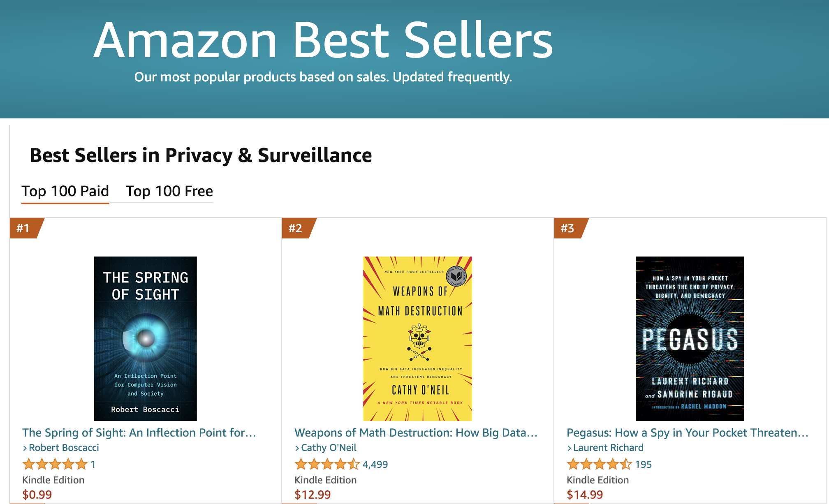The width and height of the screenshot is (829, 504).
Task: Open Weapons of Math Destruction title link
Action: click(416, 432)
